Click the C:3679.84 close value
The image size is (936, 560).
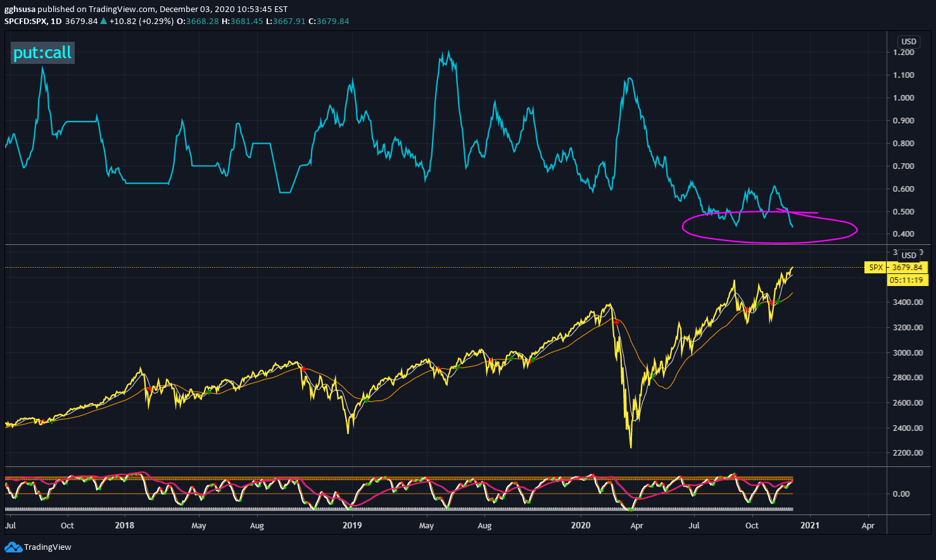(x=329, y=21)
